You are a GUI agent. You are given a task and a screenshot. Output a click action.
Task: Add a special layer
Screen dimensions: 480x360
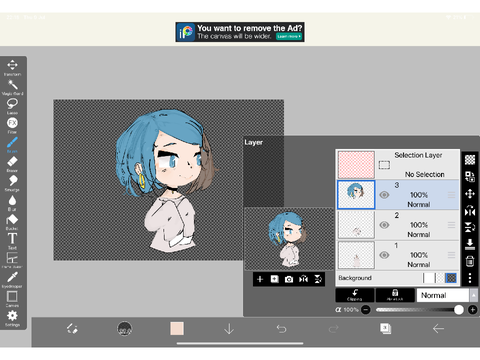click(275, 279)
